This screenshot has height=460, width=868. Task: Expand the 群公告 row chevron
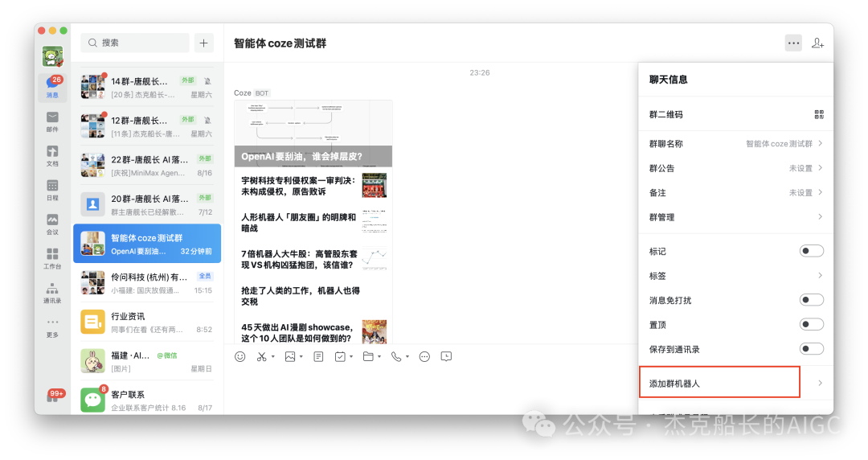(x=820, y=168)
